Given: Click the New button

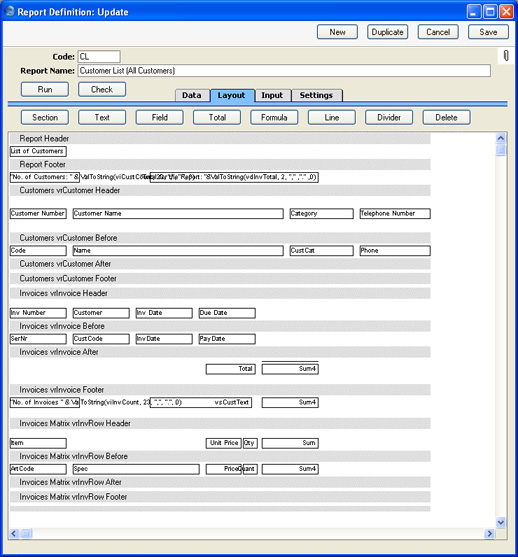Looking at the screenshot, I should (x=337, y=32).
